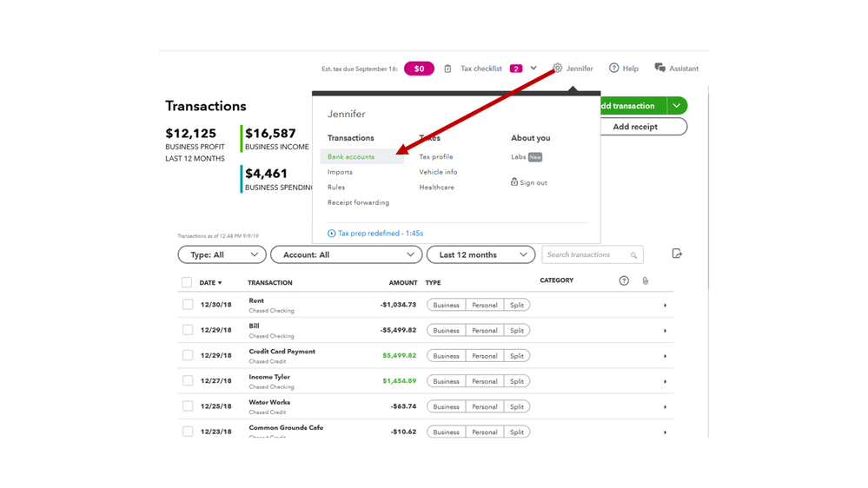The image size is (868, 488).
Task: Click the Tax checklist count badge 2
Action: (x=516, y=69)
